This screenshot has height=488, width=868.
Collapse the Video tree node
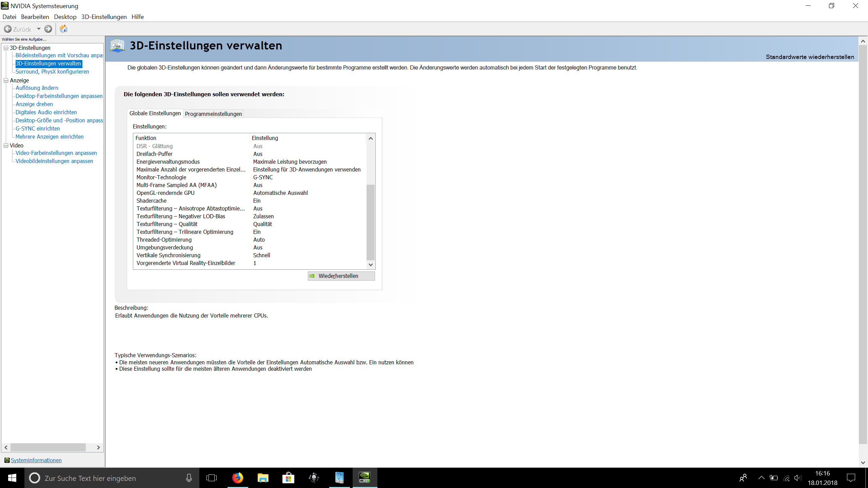tap(6, 145)
